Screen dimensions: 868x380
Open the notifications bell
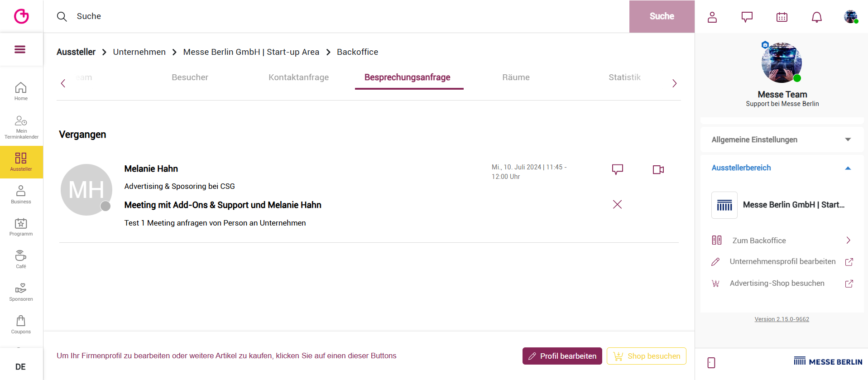817,17
